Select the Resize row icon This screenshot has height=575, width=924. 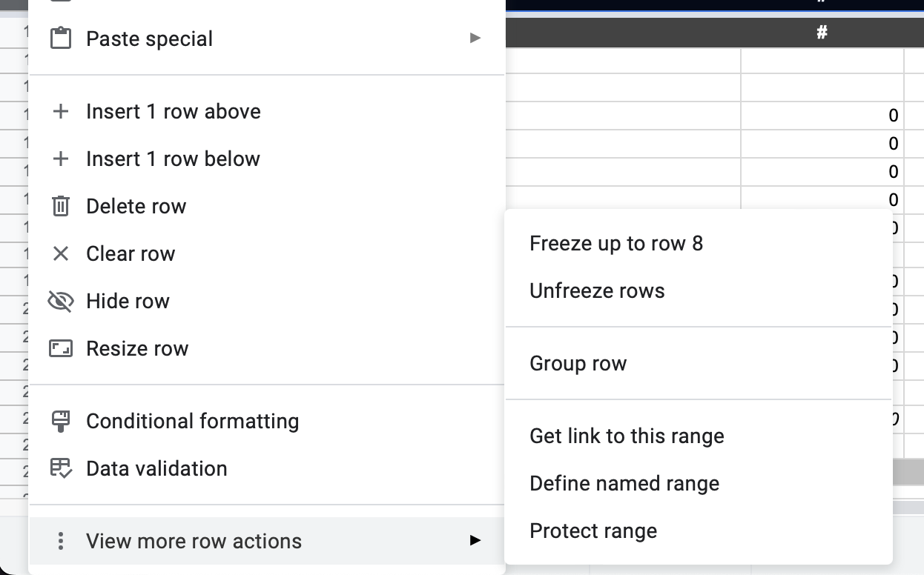point(62,348)
